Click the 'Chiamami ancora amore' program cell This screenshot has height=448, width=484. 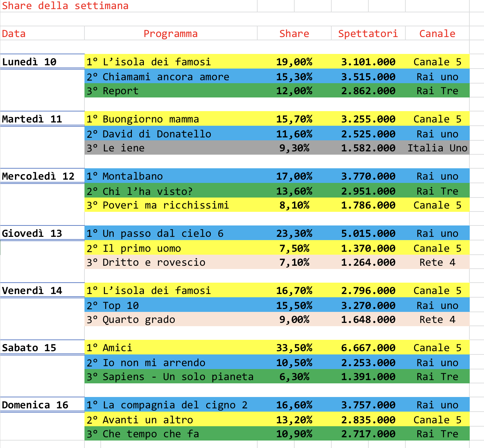158,77
